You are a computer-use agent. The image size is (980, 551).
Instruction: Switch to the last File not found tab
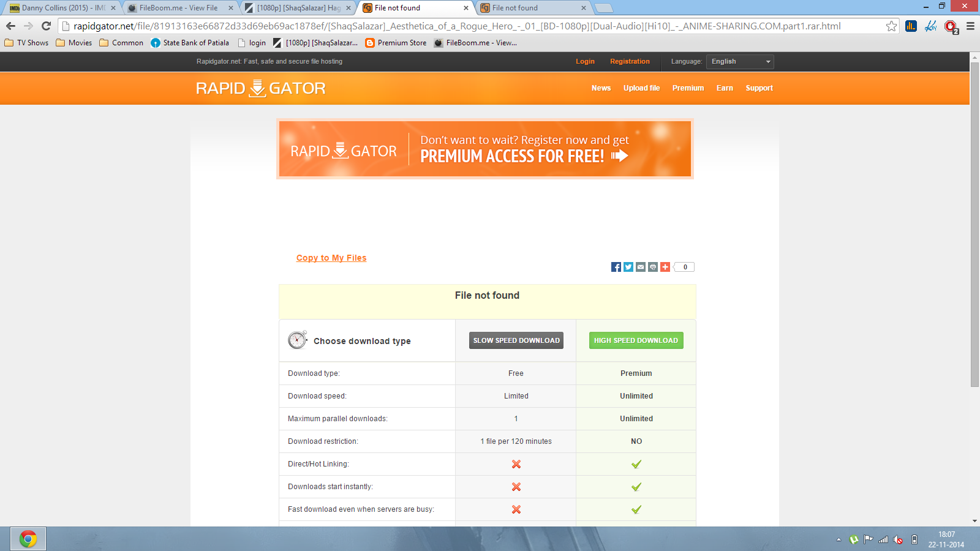pyautogui.click(x=532, y=8)
